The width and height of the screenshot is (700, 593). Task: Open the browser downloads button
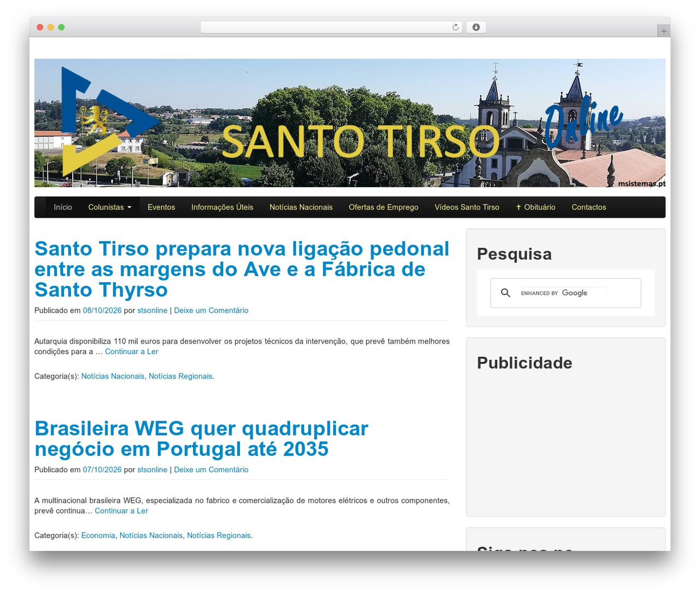coord(476,27)
